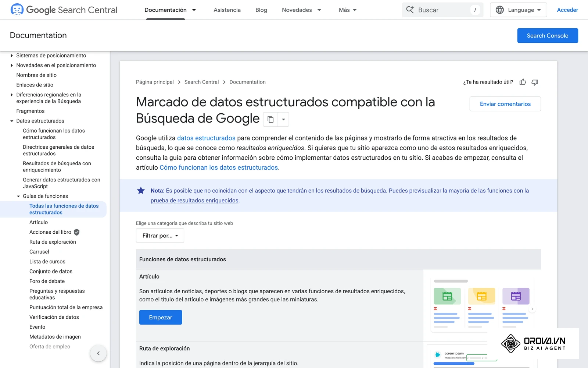Click the shield badge next to Acciones del libro
Viewport: 588px width, 368px height.
(x=76, y=232)
